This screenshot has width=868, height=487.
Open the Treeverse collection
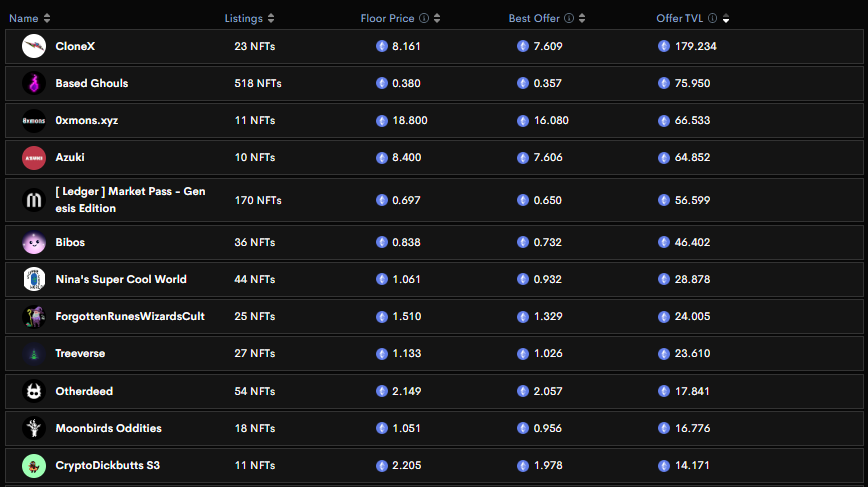pos(80,354)
